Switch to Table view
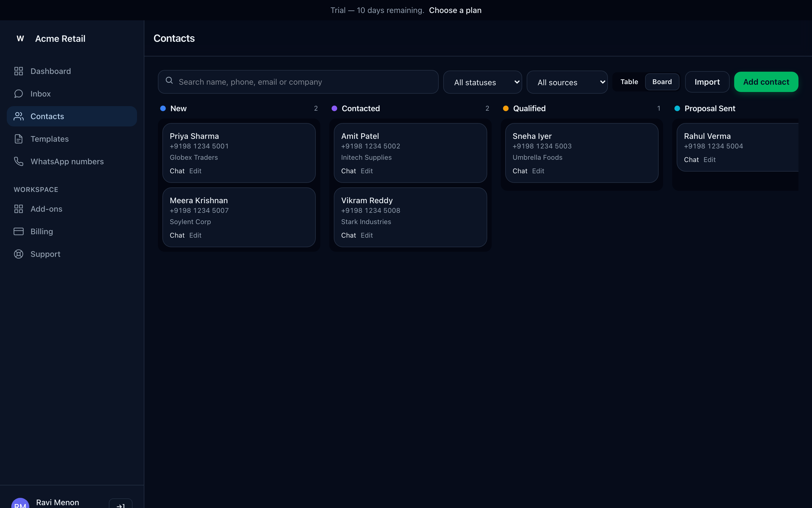The image size is (812, 508). pos(629,82)
